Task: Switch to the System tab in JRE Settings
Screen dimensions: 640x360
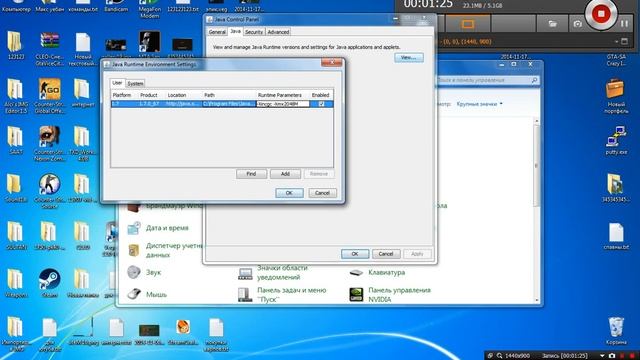Action: click(x=135, y=83)
